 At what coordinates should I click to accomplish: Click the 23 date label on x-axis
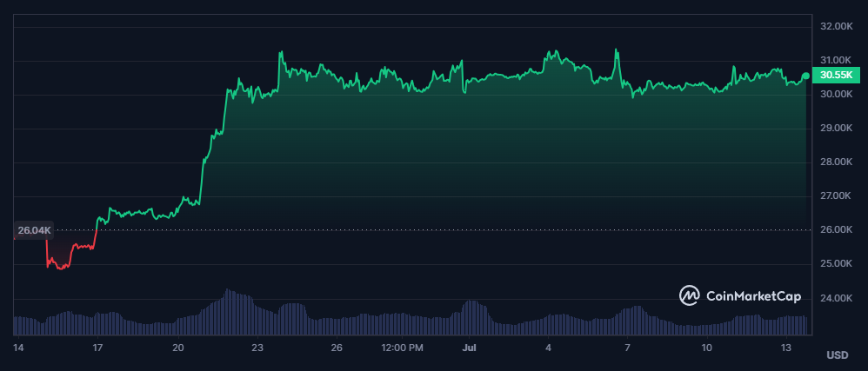[257, 348]
